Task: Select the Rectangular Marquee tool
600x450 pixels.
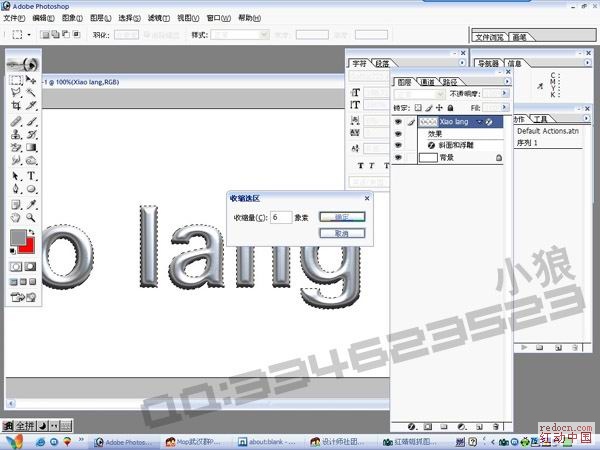Action: pos(16,80)
